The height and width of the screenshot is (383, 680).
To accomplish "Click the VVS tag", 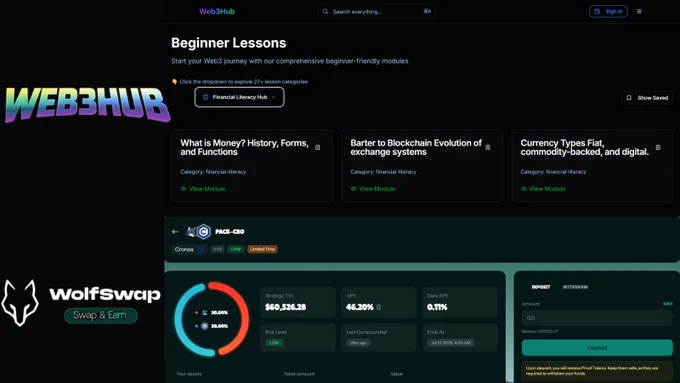I will tap(217, 249).
